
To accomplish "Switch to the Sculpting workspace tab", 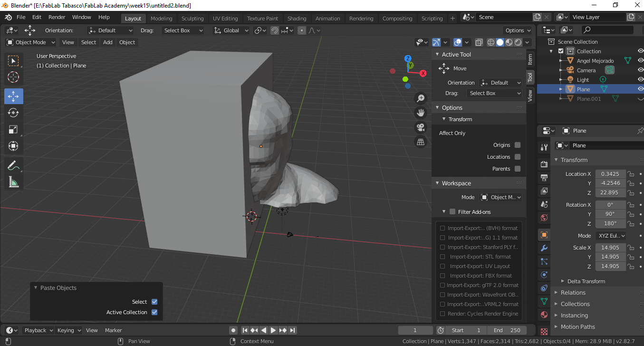I will click(192, 19).
